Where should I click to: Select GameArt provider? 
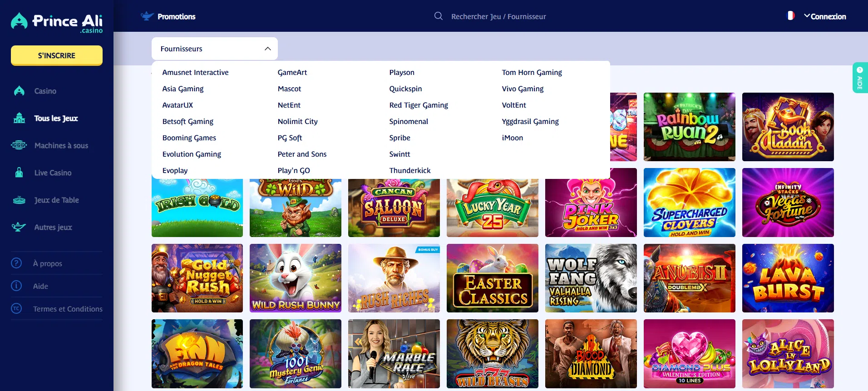coord(292,72)
